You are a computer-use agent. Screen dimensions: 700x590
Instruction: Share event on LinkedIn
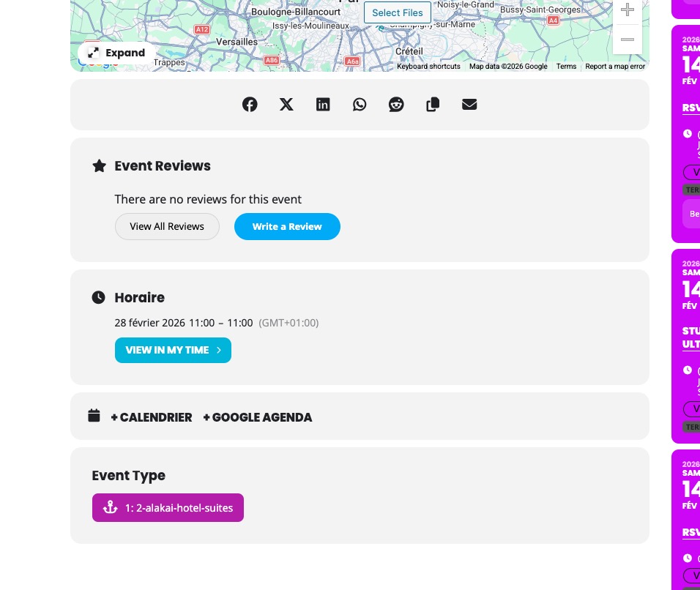(323, 105)
